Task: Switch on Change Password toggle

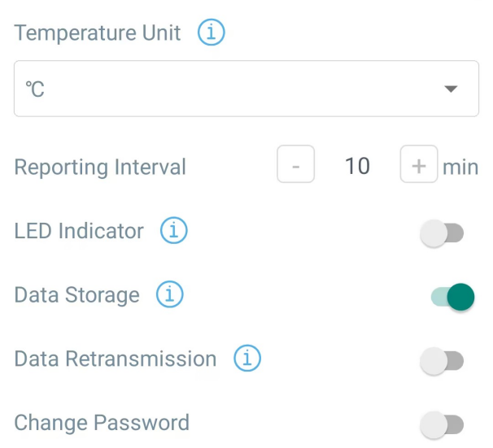Action: pos(443,424)
